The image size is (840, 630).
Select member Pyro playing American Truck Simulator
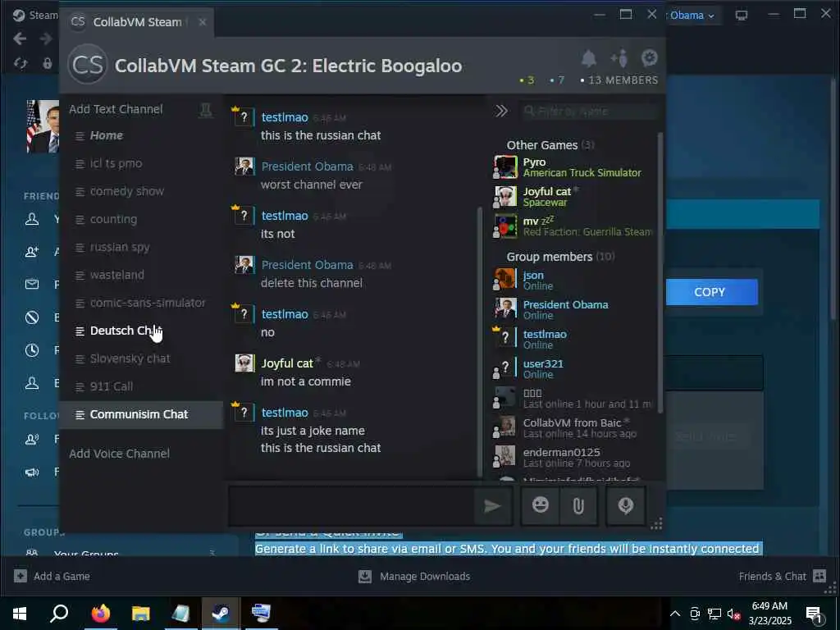click(573, 167)
